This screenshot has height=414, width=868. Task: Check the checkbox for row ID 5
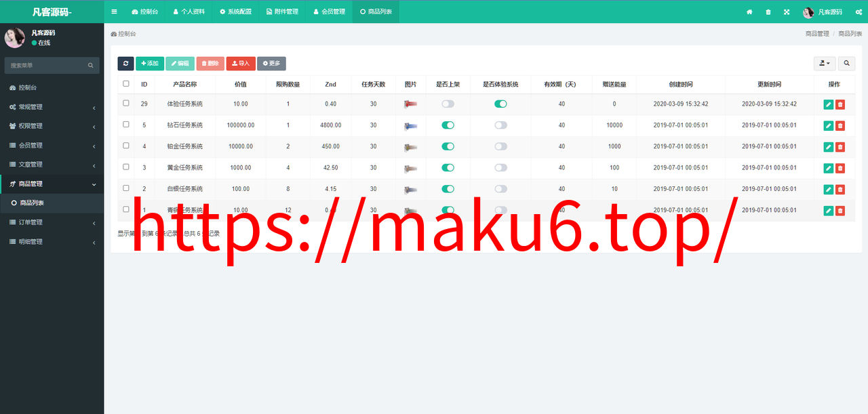click(126, 125)
